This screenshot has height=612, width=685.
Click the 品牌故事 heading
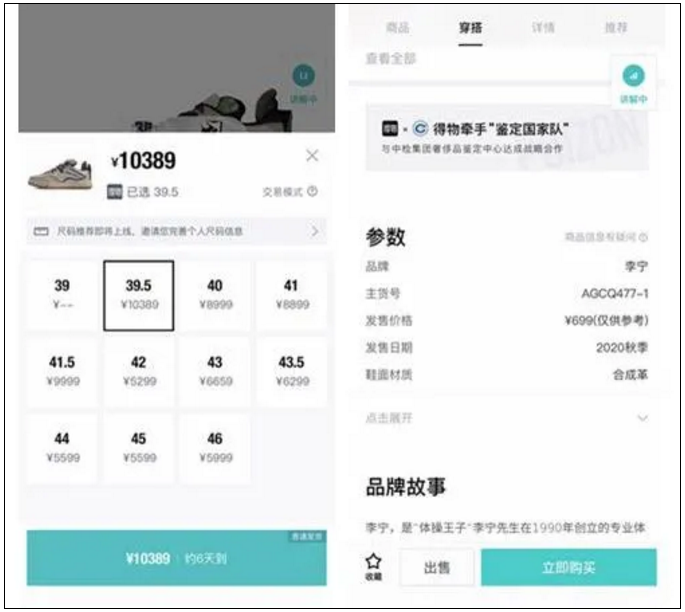pos(405,487)
